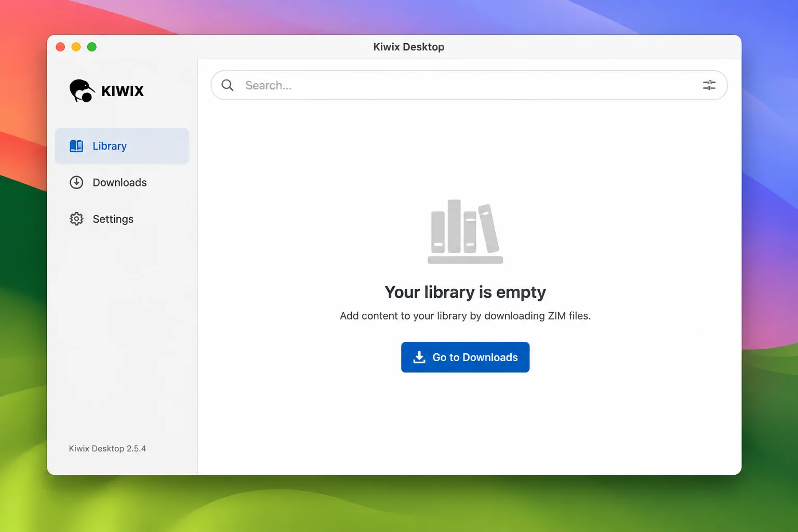
Task: Maximize the window with the green button
Action: [x=92, y=47]
